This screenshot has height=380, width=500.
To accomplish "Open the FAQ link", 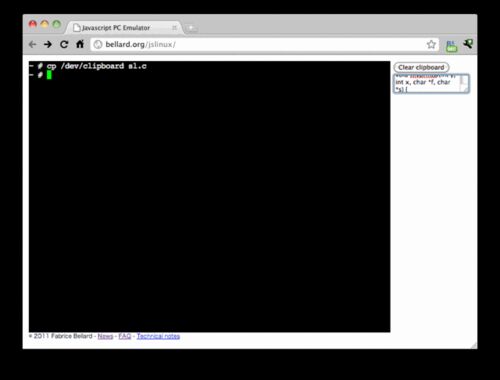I will [x=125, y=336].
